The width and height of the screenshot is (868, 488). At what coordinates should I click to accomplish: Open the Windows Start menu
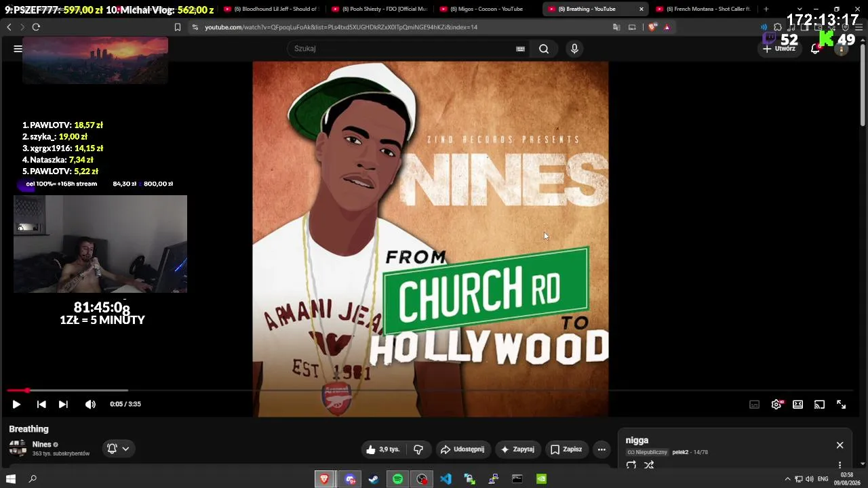coord(11,479)
